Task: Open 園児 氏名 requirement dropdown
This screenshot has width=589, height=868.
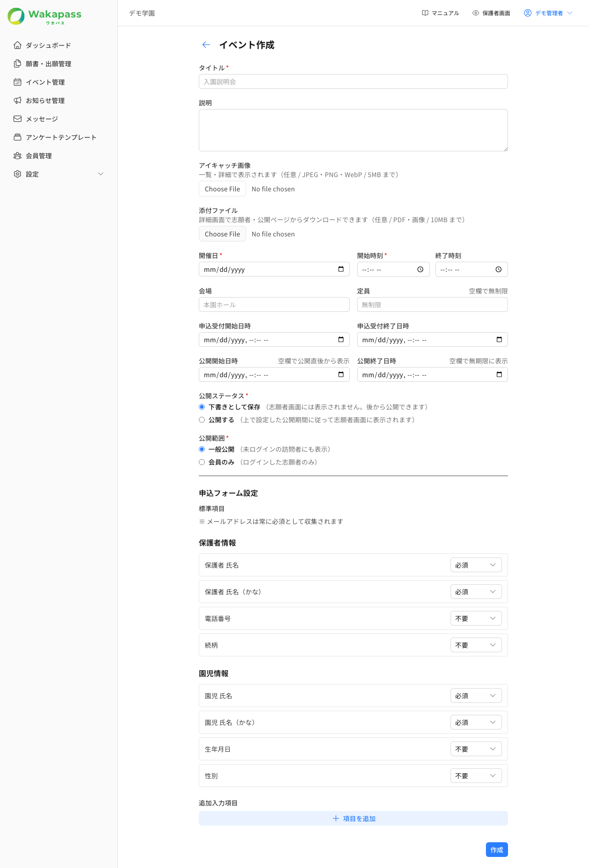Action: [x=476, y=696]
